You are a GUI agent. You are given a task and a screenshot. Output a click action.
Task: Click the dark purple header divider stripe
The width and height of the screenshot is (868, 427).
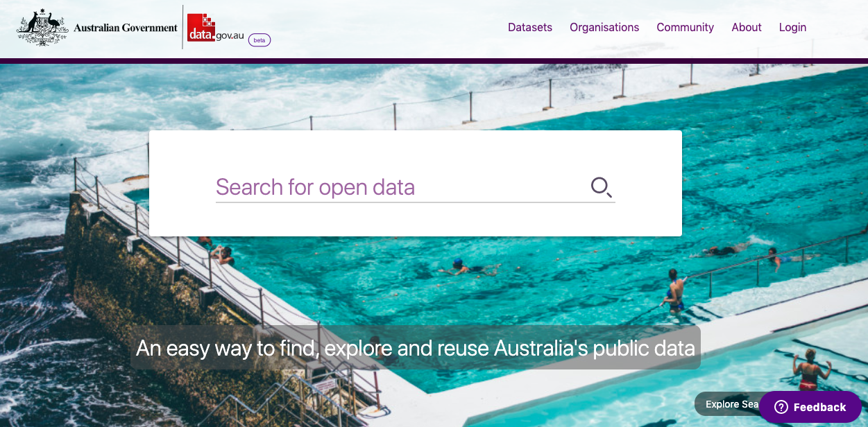(434, 61)
